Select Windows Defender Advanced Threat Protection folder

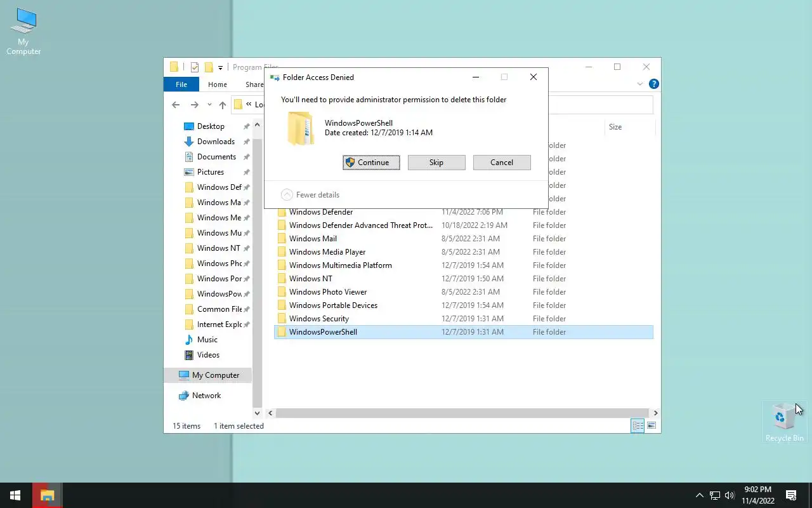click(464, 225)
